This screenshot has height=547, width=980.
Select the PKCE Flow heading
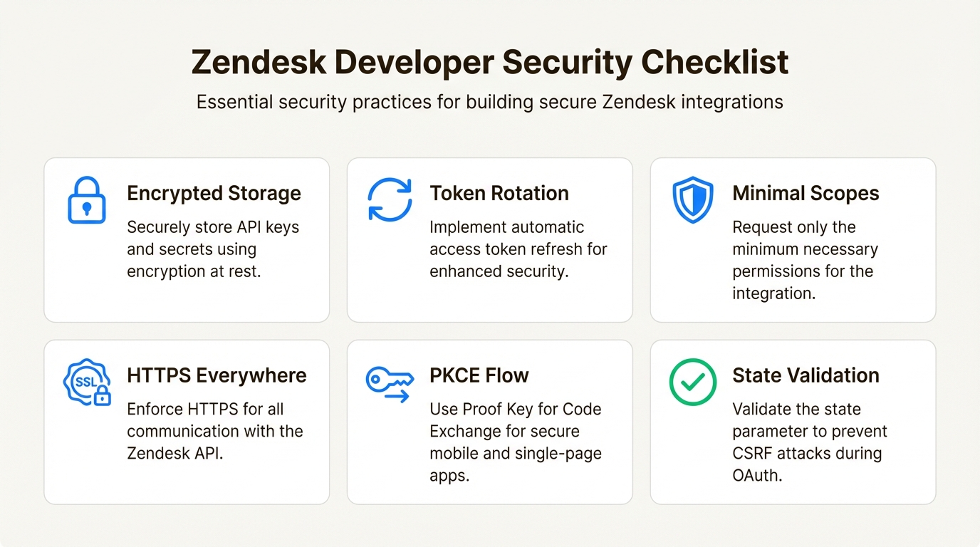click(479, 375)
